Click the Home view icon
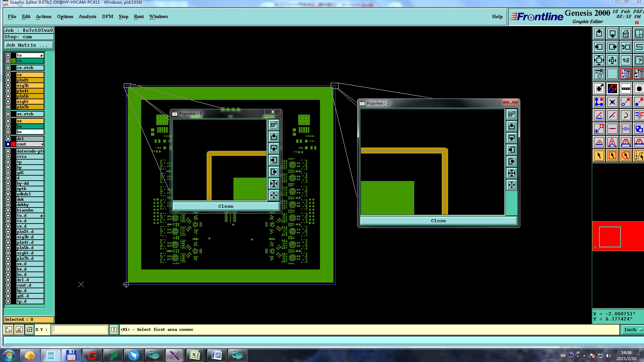Viewport: 644px width, 362px height. pos(626,34)
